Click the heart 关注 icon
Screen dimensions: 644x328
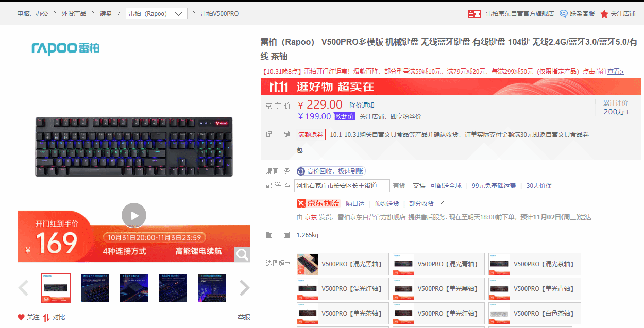[x=21, y=317]
